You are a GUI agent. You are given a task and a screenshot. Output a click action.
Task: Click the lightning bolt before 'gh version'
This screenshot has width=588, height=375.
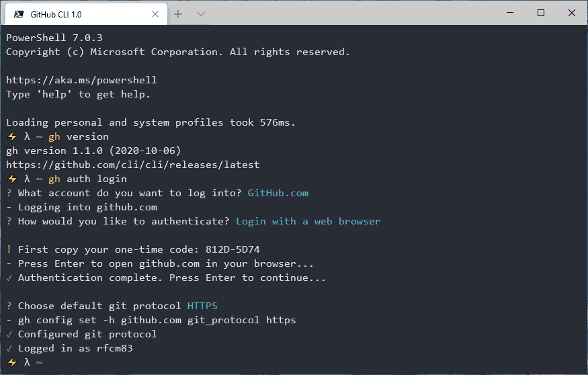(x=12, y=136)
